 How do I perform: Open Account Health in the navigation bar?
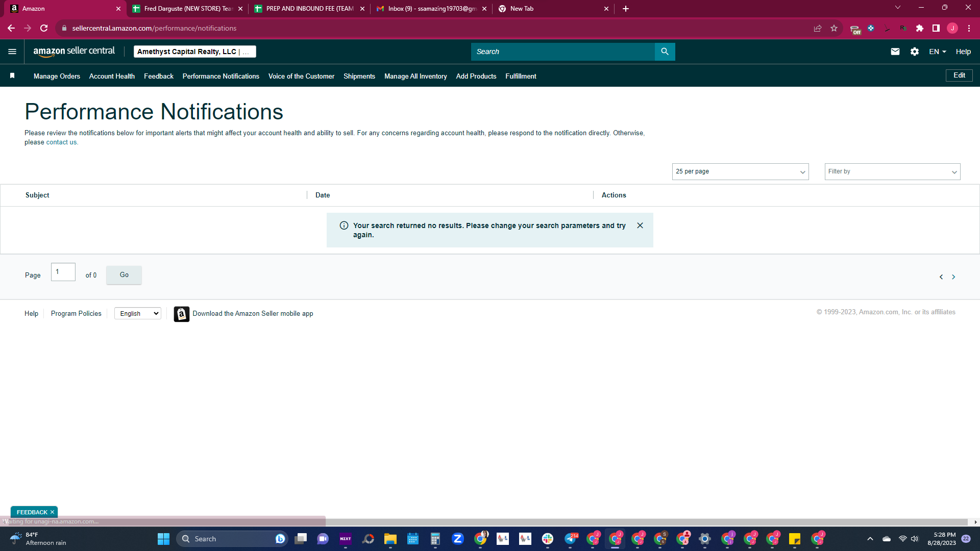point(112,76)
